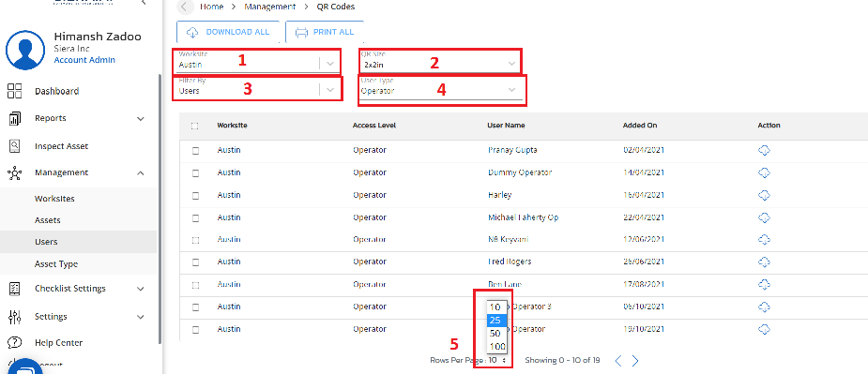The image size is (868, 374).
Task: Download QR code for Harley
Action: pos(764,195)
